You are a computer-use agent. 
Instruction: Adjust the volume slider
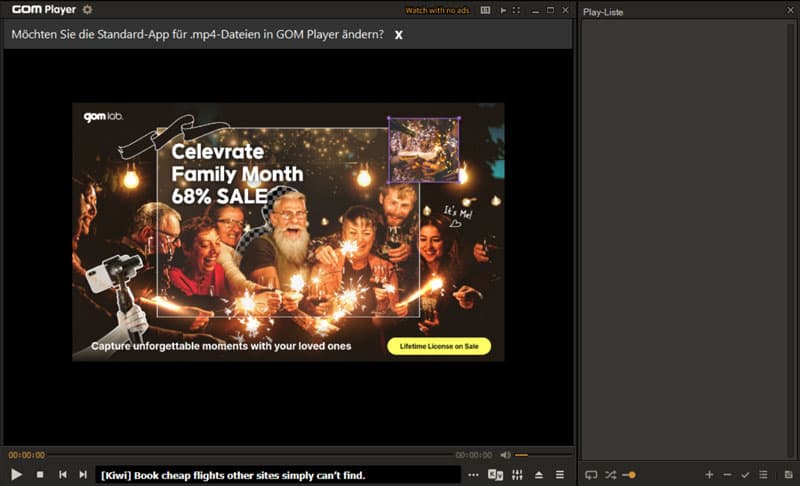pyautogui.click(x=543, y=454)
